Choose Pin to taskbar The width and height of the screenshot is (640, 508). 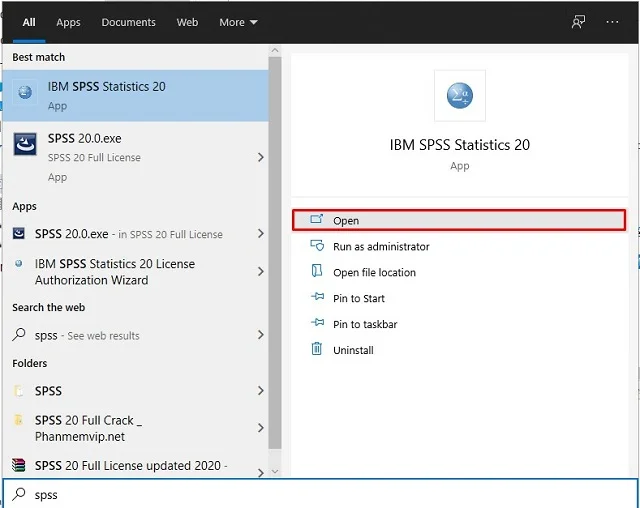[459, 324]
